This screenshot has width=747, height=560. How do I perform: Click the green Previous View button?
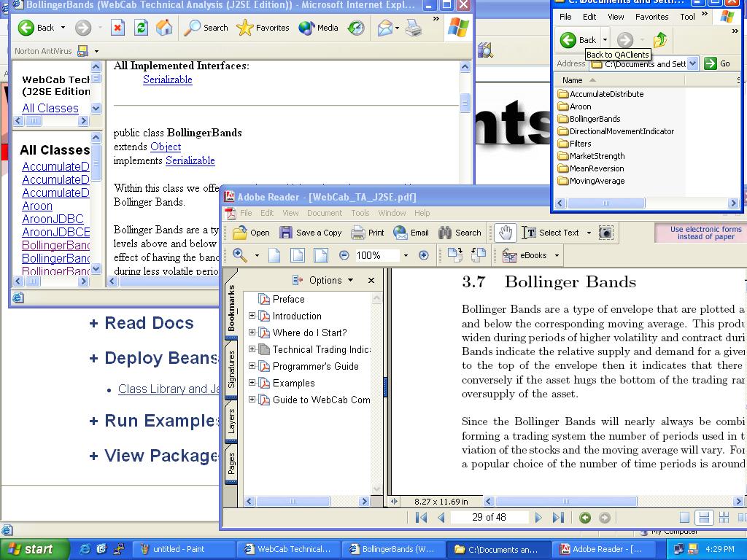585,517
